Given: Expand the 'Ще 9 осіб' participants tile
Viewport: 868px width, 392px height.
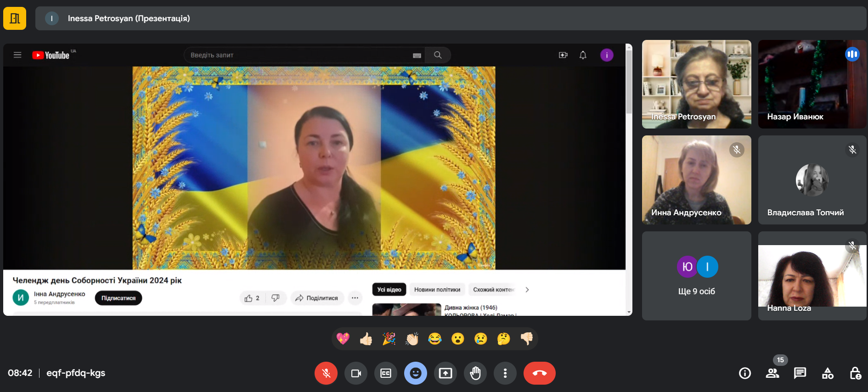Looking at the screenshot, I should click(x=696, y=275).
